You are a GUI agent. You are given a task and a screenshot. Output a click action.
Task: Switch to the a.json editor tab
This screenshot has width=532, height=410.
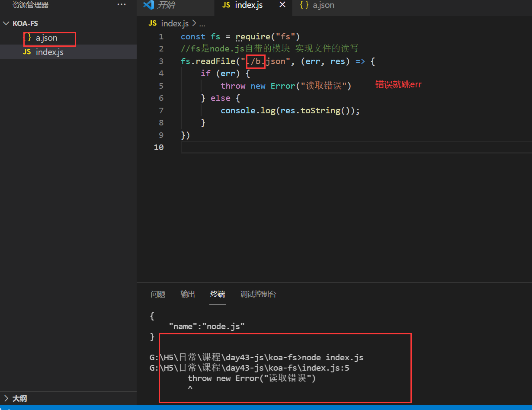point(330,5)
